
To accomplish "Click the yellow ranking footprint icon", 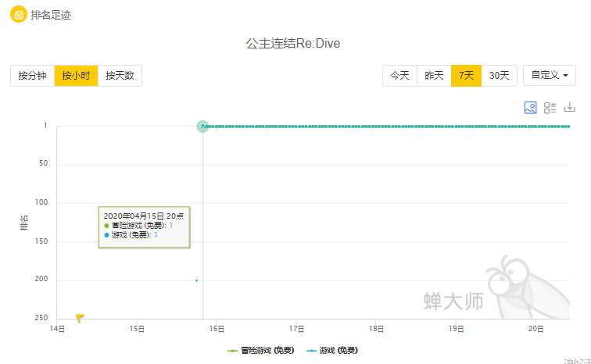I will click(x=19, y=15).
